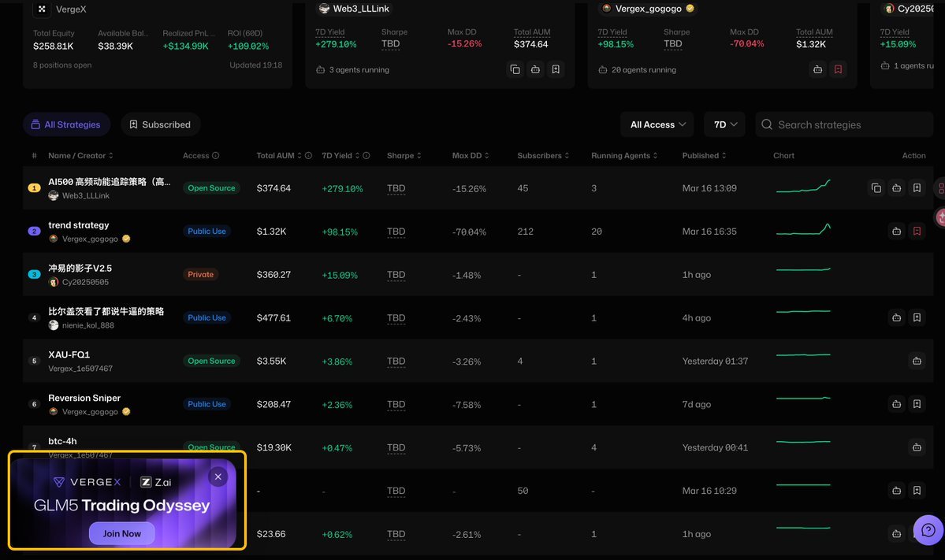Open Vergex_gogogo creator chip on top card
Screen dimensions: 945x560
coord(648,9)
